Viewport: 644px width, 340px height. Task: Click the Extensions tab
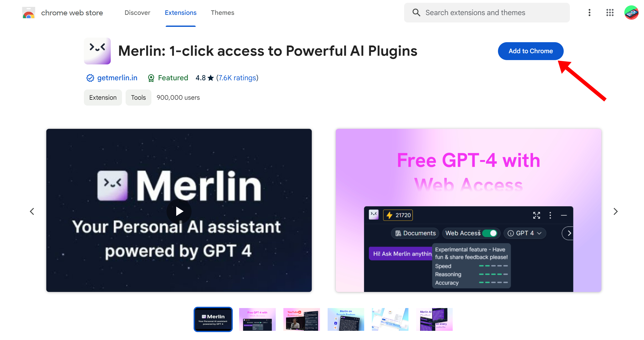click(181, 12)
